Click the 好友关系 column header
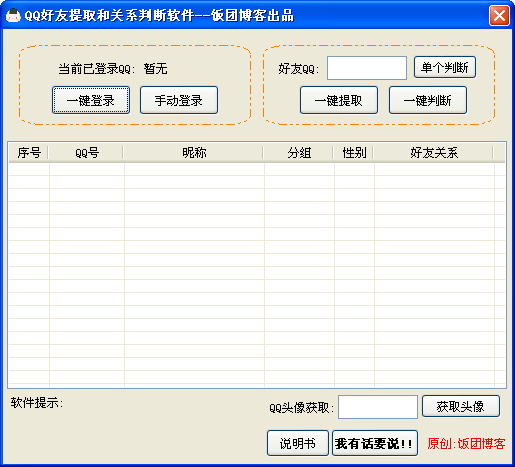The image size is (515, 467). click(x=434, y=153)
